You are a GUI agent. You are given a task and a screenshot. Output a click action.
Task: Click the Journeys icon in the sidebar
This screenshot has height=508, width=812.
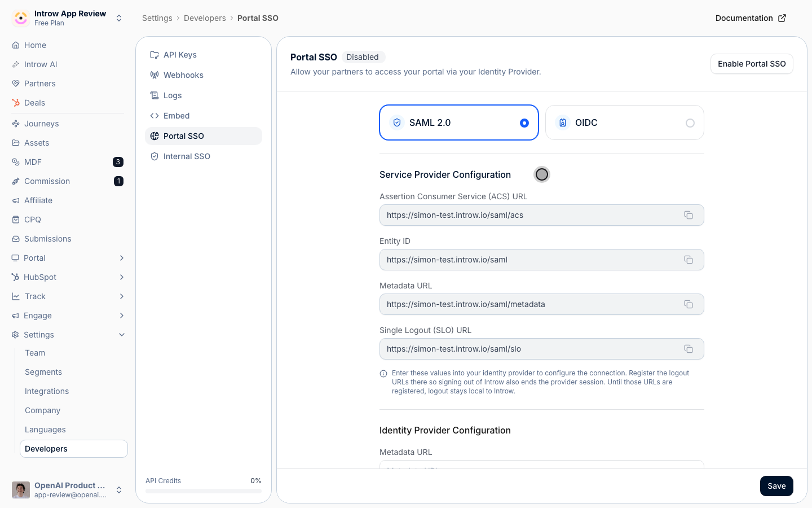(16, 124)
